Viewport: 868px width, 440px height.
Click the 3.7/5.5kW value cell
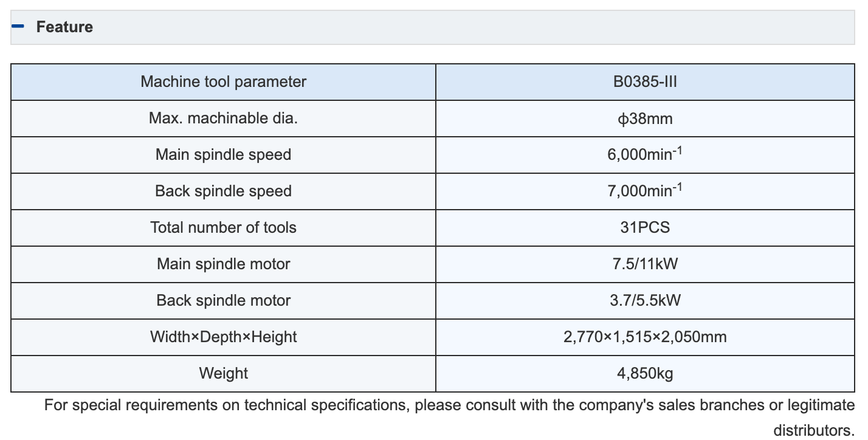(x=645, y=301)
